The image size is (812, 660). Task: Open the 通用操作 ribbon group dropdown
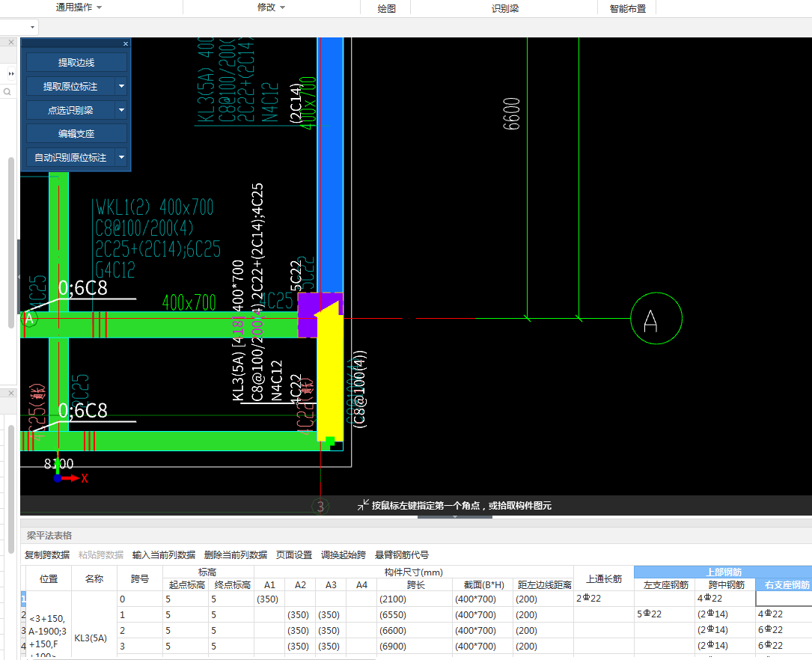point(79,7)
